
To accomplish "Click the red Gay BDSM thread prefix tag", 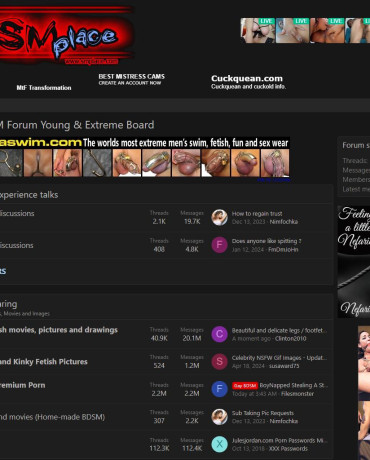I will [245, 386].
